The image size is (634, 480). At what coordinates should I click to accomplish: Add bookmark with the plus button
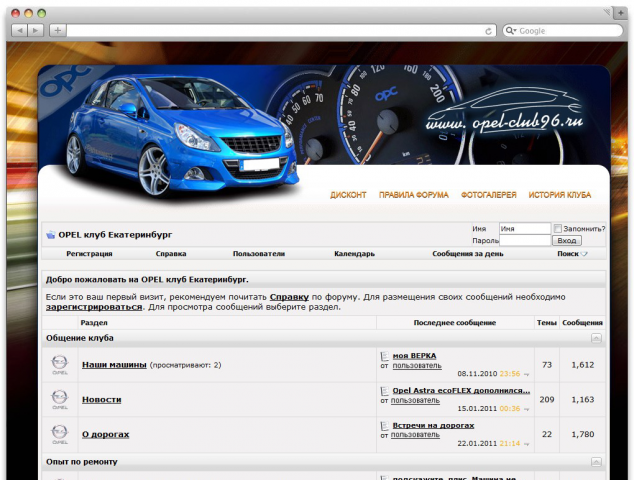(x=58, y=30)
